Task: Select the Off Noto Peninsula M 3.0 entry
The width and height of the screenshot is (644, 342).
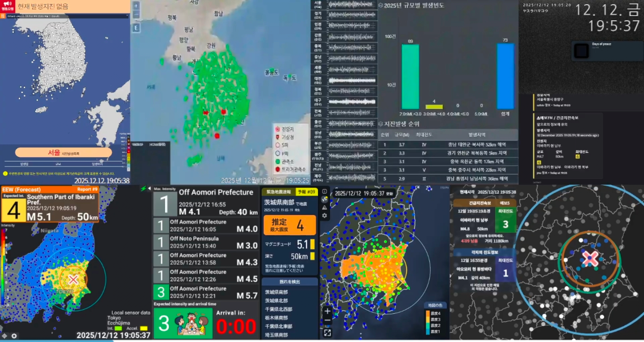Action: 206,242
